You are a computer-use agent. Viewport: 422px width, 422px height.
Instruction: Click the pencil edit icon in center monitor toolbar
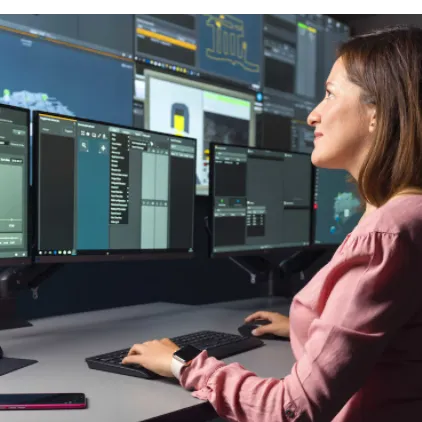point(99,136)
